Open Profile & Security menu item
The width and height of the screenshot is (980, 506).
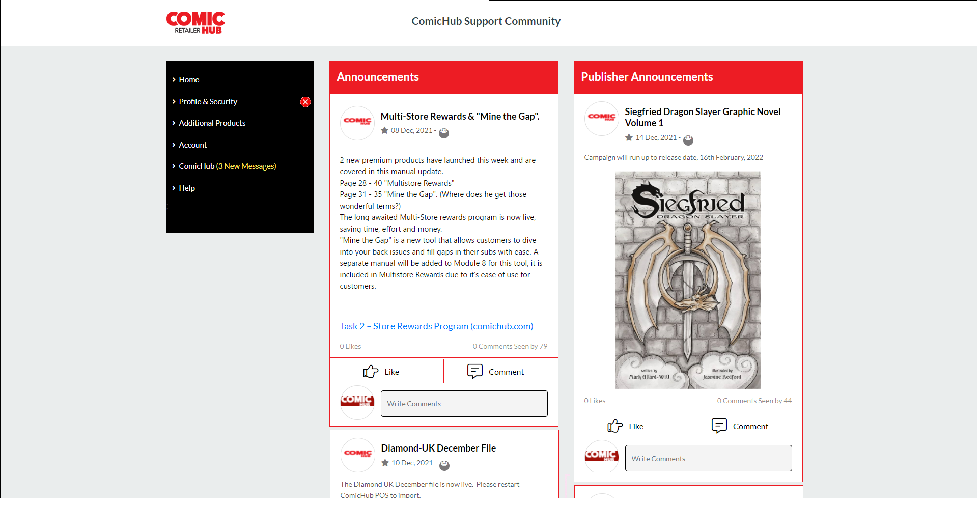pos(208,102)
